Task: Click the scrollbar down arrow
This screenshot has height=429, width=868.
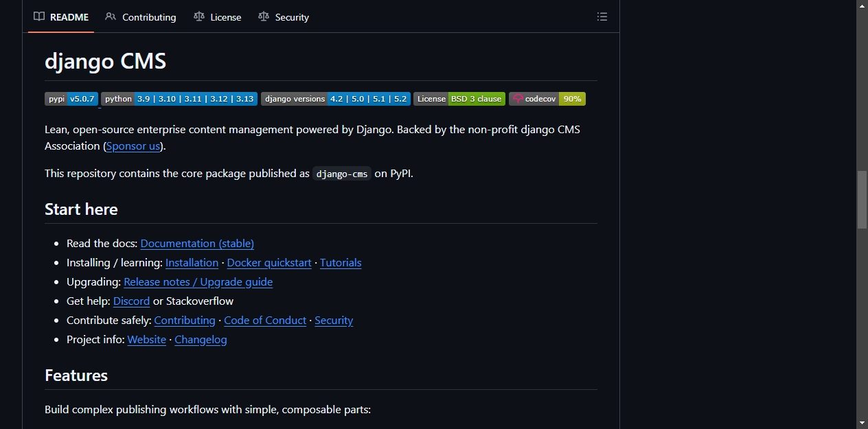Action: (862, 423)
